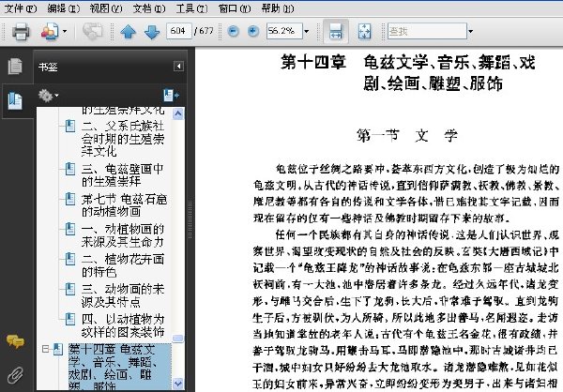The image size is (563, 392).
Task: Open the collaborate/share icon
Action: [49, 32]
